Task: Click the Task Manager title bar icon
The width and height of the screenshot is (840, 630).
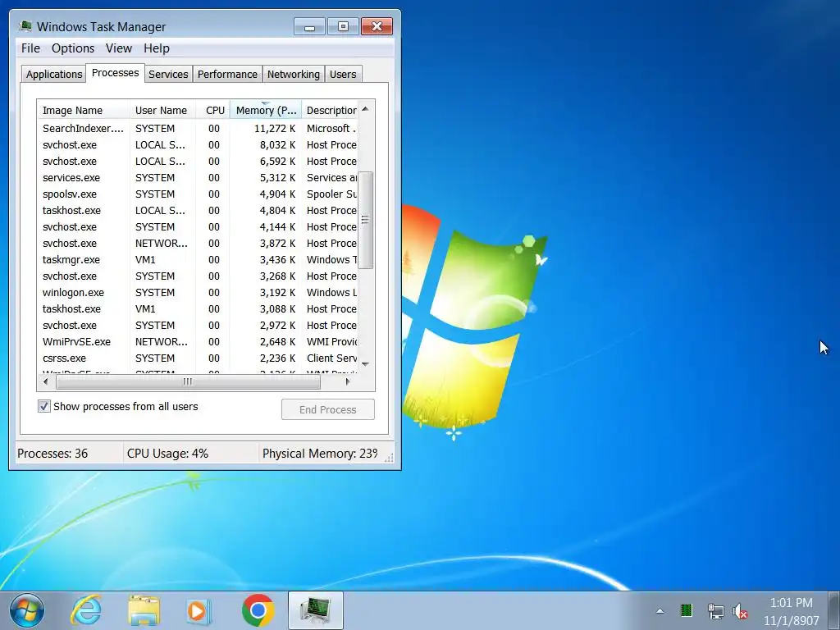Action: 25,26
